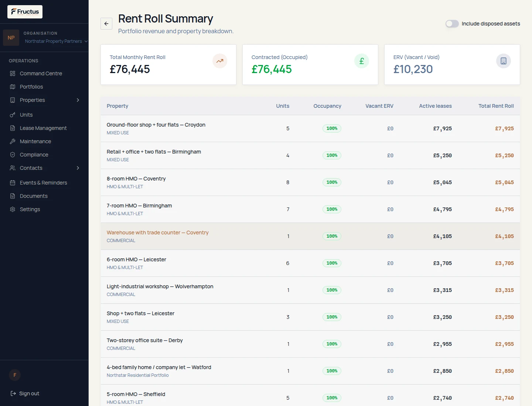532x406 pixels.
Task: Click 100% occupancy badge for Two-storey office suite — Derby
Action: point(332,344)
